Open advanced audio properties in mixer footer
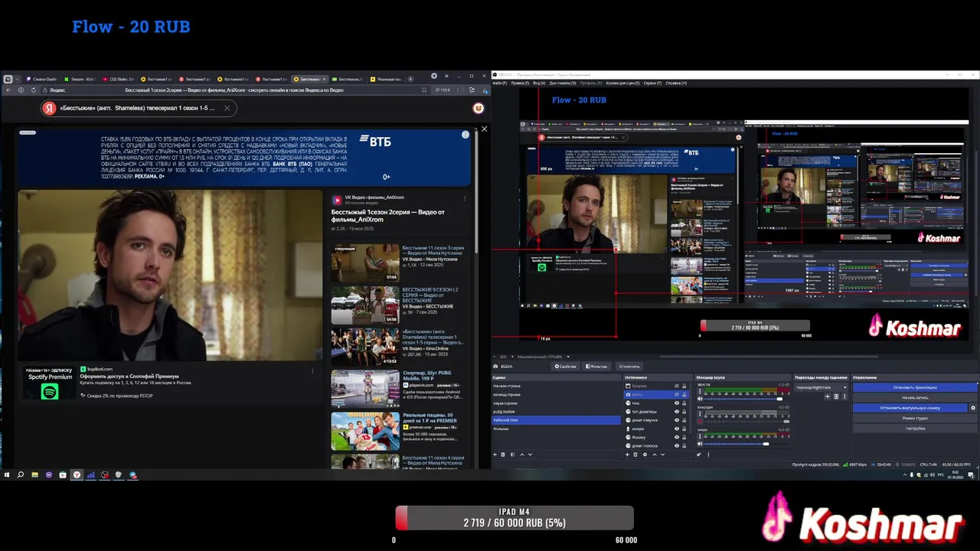Image resolution: width=980 pixels, height=551 pixels. [699, 454]
